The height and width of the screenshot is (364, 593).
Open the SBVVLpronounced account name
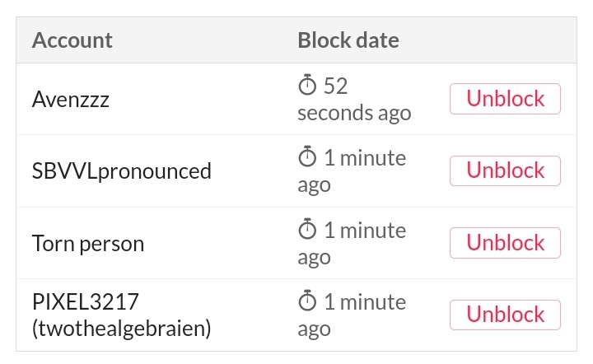tap(122, 170)
